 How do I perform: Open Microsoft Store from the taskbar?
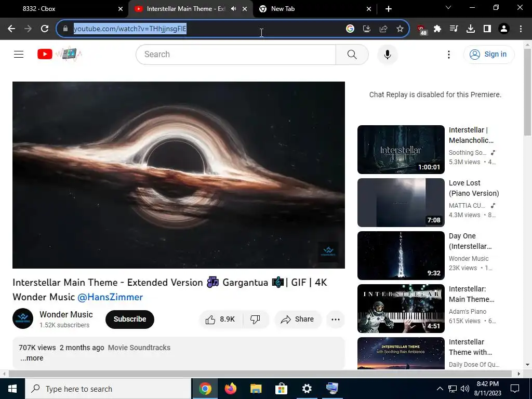(x=281, y=389)
